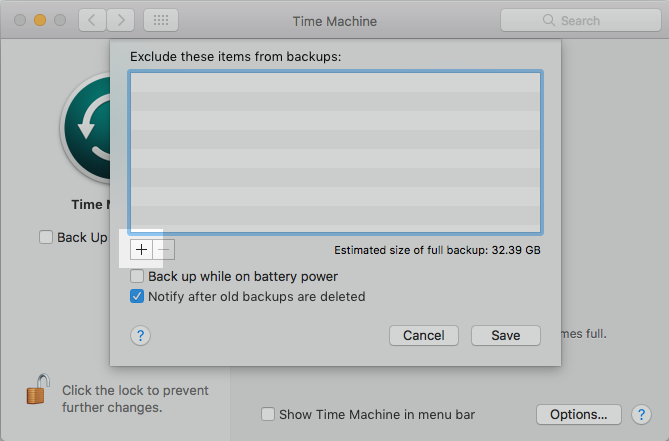Go forward using the right arrow button
Viewport: 669px width, 441px height.
pos(122,20)
